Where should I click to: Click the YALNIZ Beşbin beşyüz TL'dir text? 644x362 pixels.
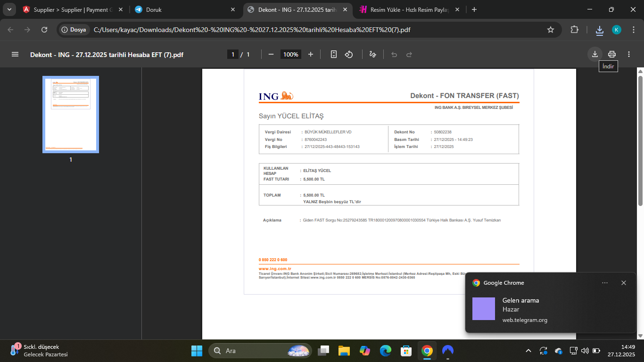[x=332, y=202]
